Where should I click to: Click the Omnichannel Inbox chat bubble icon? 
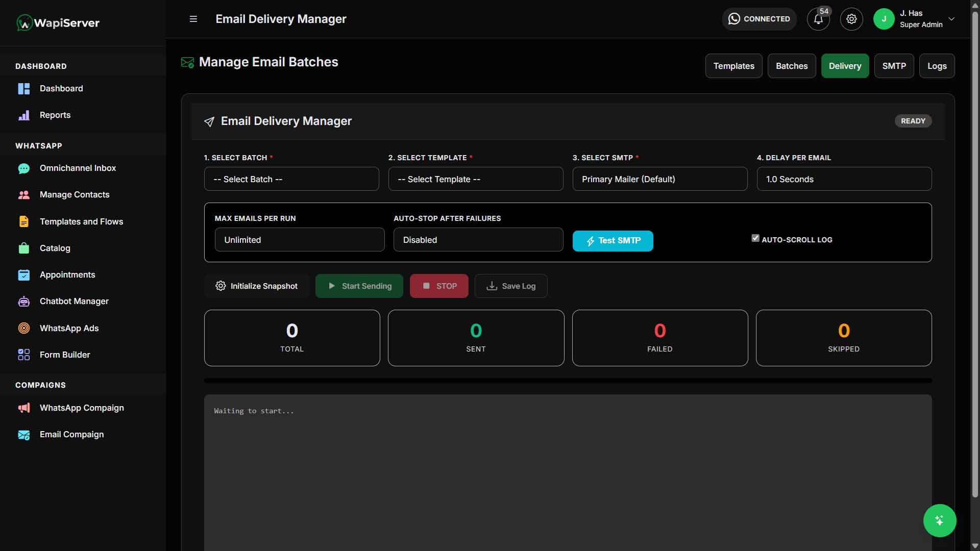[24, 168]
